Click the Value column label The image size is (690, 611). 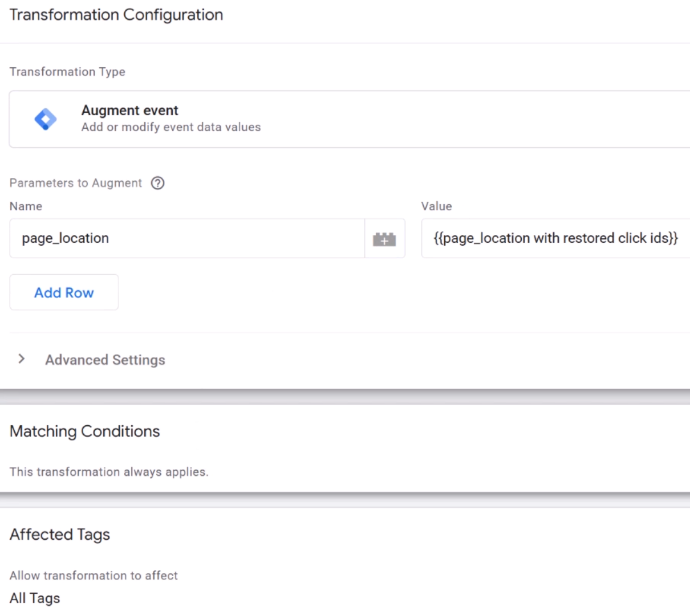point(437,206)
